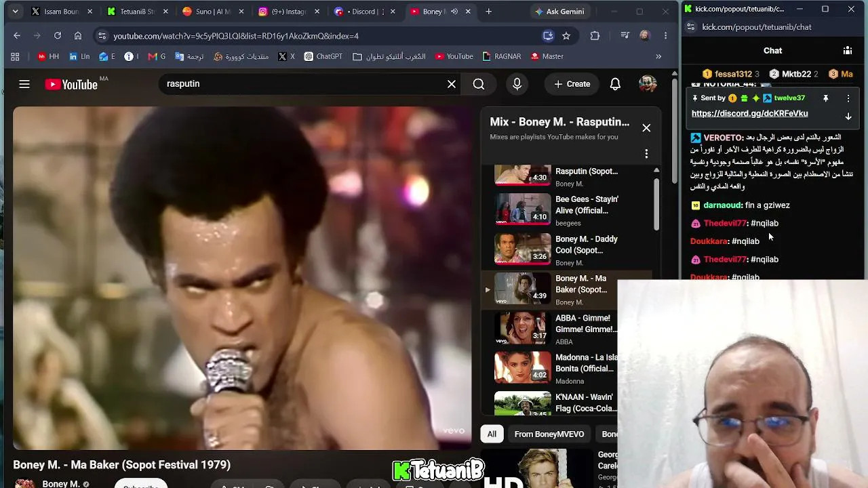Open the YouTube bookmark
Screen dimensions: 868x488
coord(454,57)
